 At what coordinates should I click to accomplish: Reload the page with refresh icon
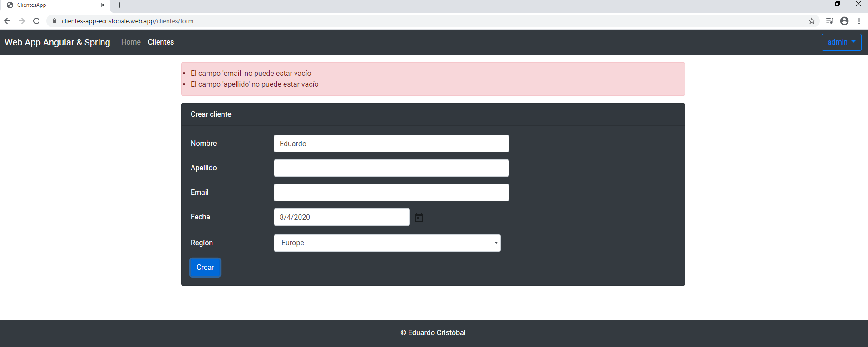tap(36, 21)
